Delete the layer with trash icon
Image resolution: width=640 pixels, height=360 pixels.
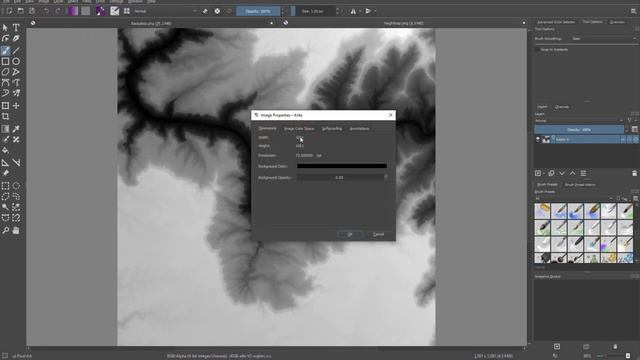[634, 173]
